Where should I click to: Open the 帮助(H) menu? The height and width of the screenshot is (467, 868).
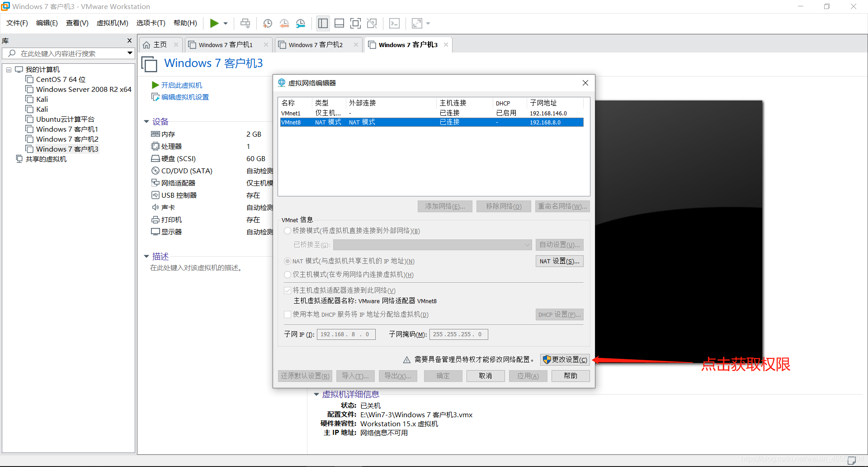(x=185, y=23)
